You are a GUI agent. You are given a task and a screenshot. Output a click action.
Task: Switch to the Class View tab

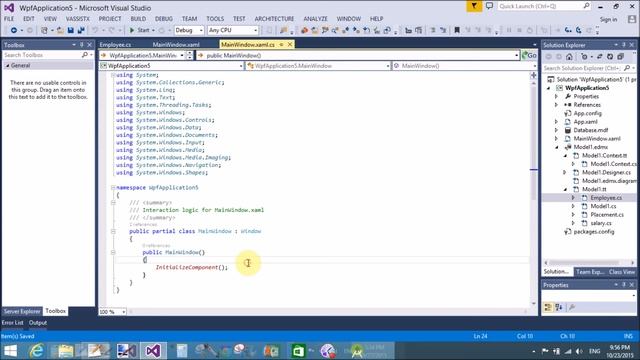coord(622,272)
